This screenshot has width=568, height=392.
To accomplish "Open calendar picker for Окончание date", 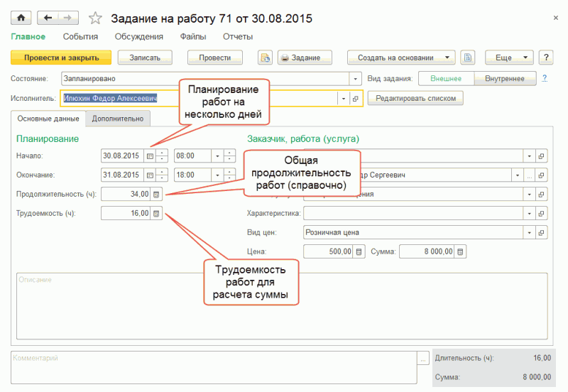I will (150, 175).
